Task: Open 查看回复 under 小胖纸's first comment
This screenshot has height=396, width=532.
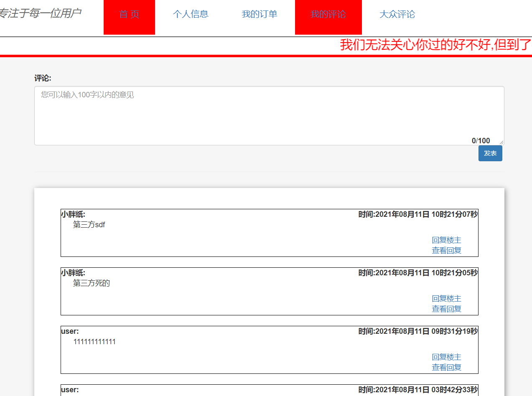Action: click(x=446, y=250)
